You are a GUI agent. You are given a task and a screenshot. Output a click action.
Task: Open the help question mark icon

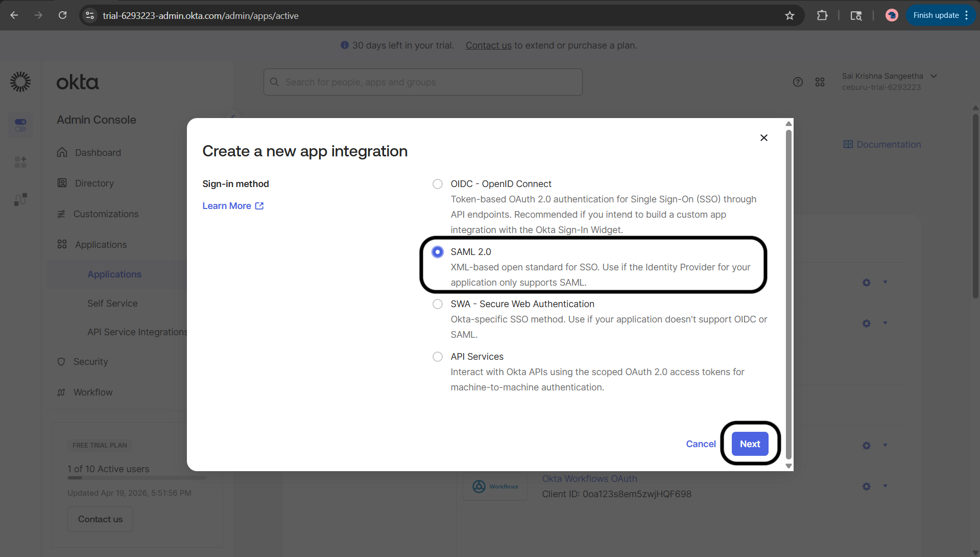coord(798,82)
